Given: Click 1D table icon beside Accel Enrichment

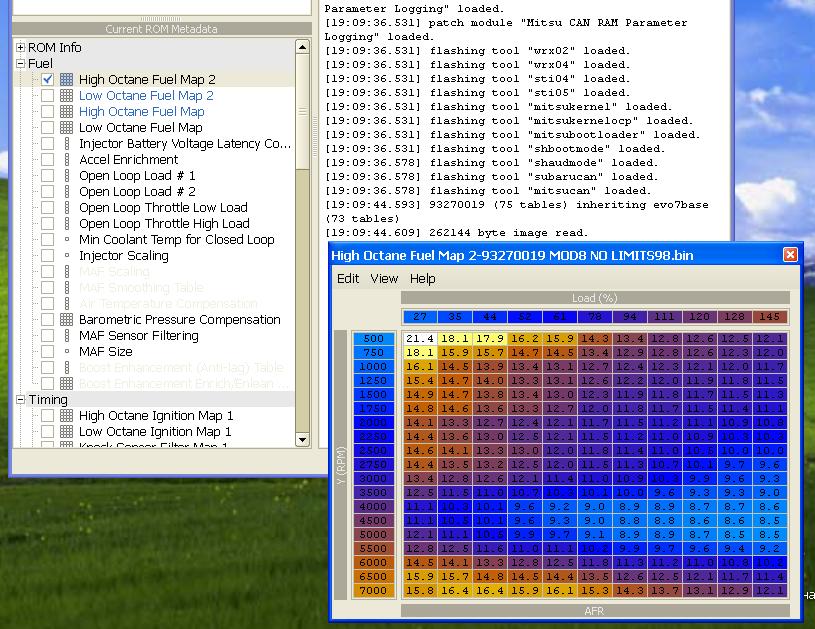Looking at the screenshot, I should coord(66,159).
